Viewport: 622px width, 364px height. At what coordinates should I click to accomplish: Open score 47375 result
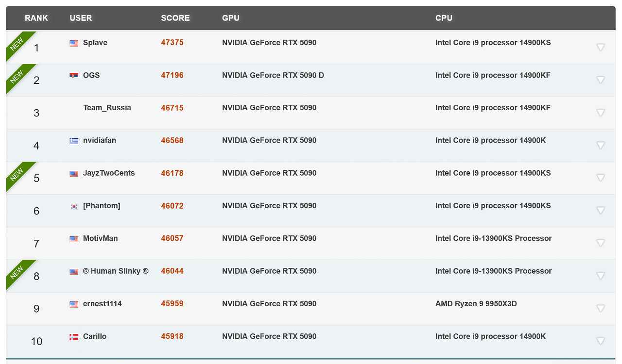click(x=173, y=43)
